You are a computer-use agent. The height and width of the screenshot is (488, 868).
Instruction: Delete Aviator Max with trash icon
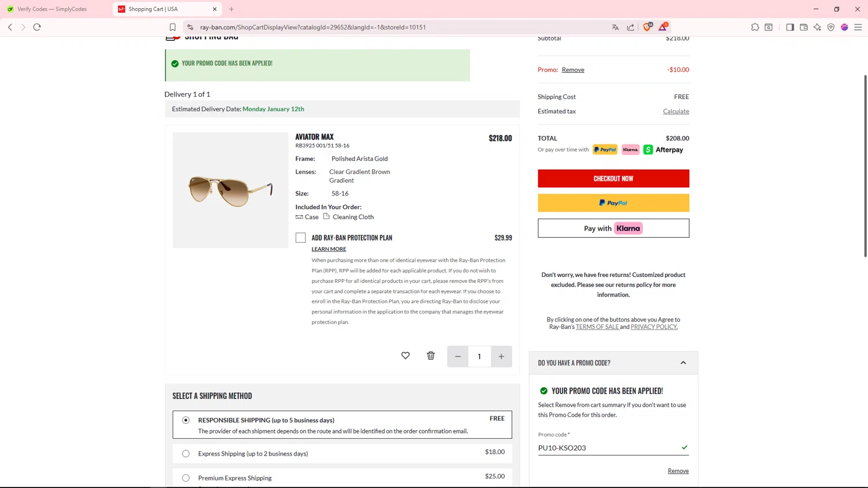coord(431,356)
